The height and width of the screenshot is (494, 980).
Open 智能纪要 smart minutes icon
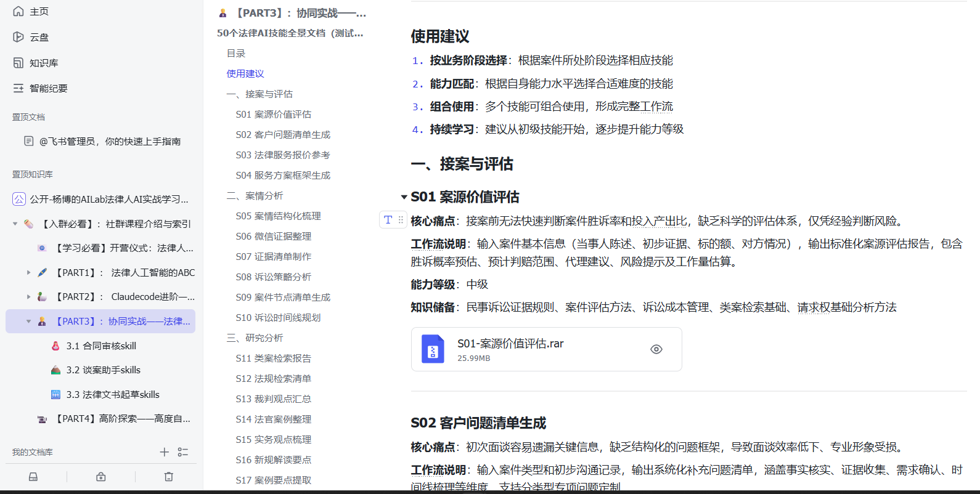click(x=18, y=88)
